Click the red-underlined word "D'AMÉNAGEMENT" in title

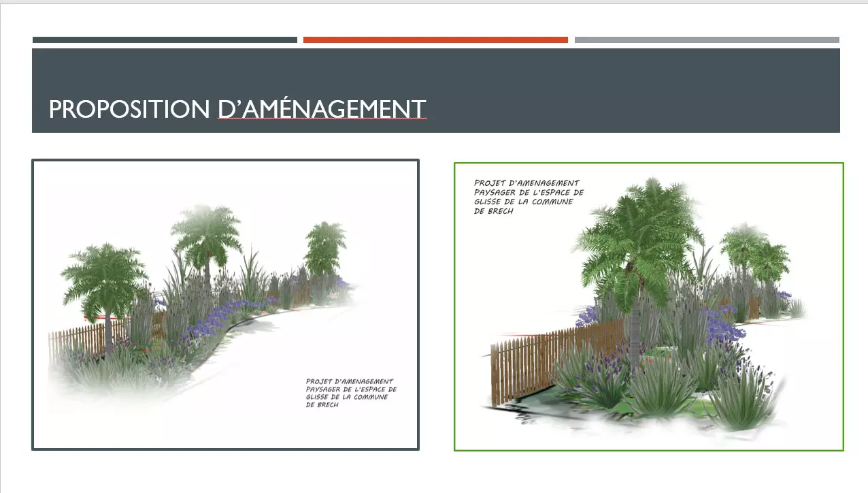click(322, 109)
